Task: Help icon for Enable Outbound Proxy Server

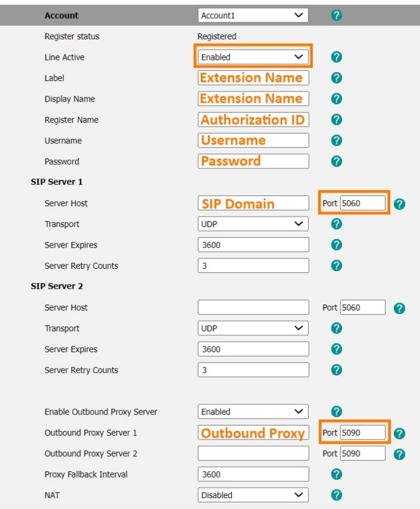Action: (x=336, y=412)
